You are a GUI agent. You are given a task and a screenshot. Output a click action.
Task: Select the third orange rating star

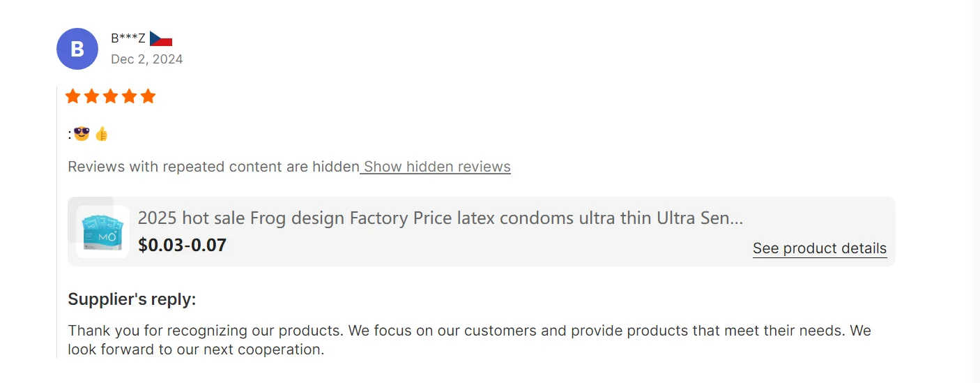(x=111, y=96)
